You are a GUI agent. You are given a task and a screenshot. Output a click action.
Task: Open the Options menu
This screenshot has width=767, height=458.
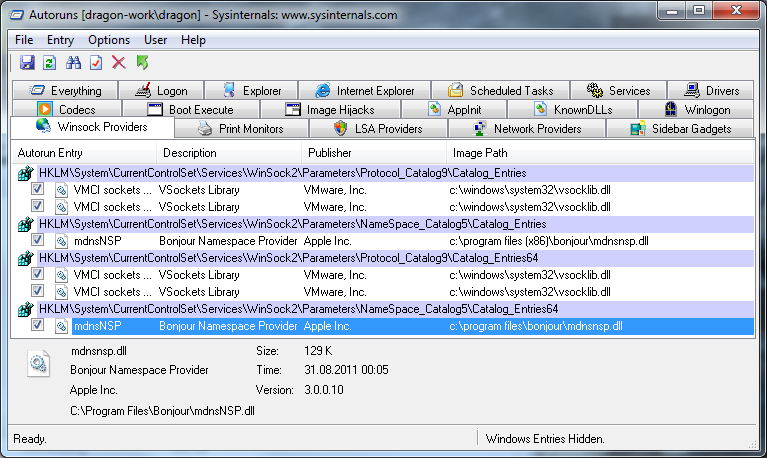[109, 40]
